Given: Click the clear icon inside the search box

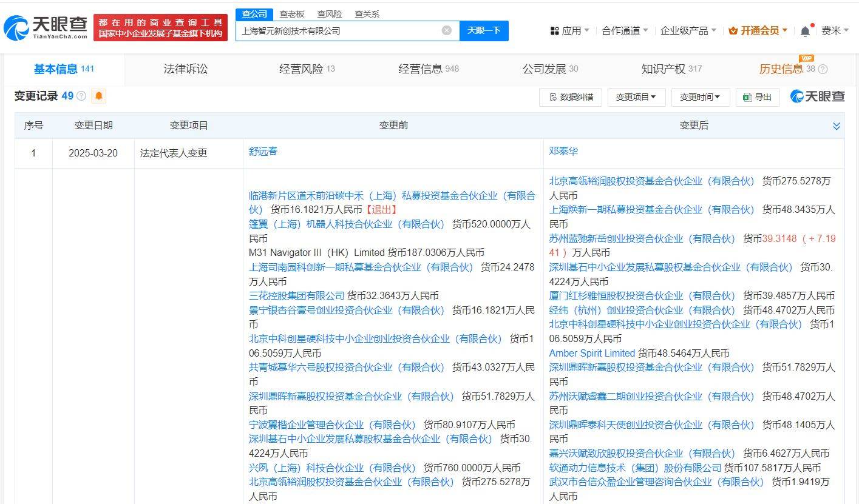Looking at the screenshot, I should click(x=447, y=30).
